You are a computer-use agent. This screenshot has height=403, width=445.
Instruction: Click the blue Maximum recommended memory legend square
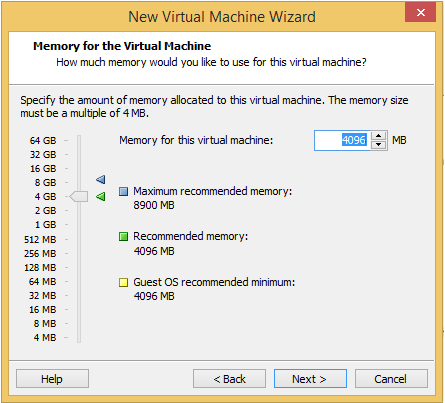tap(123, 191)
